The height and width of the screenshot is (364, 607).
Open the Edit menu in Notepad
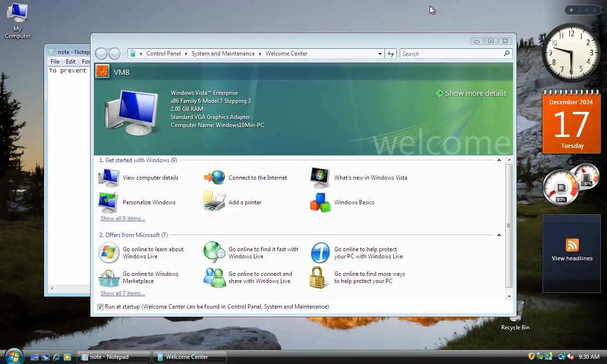click(x=71, y=62)
